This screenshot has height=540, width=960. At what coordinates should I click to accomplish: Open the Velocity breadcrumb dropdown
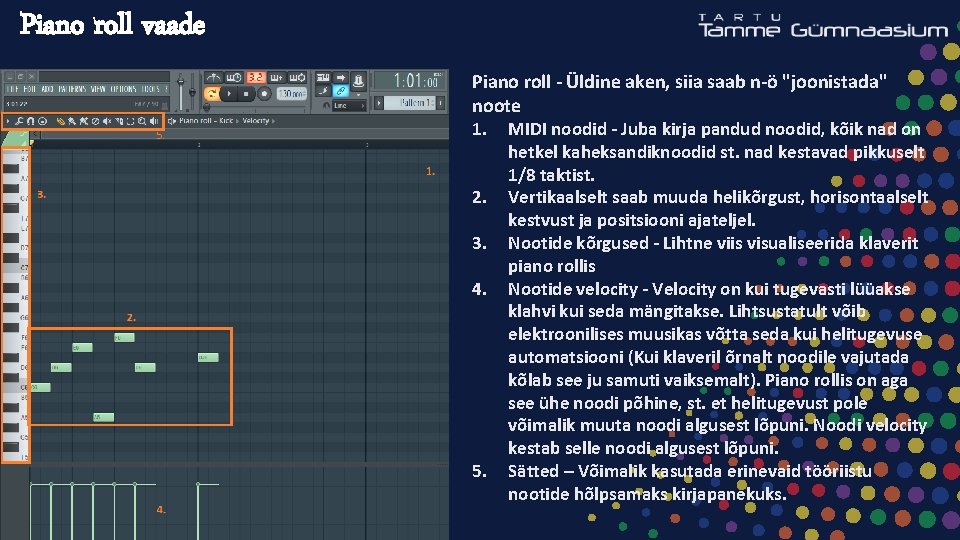tap(258, 121)
